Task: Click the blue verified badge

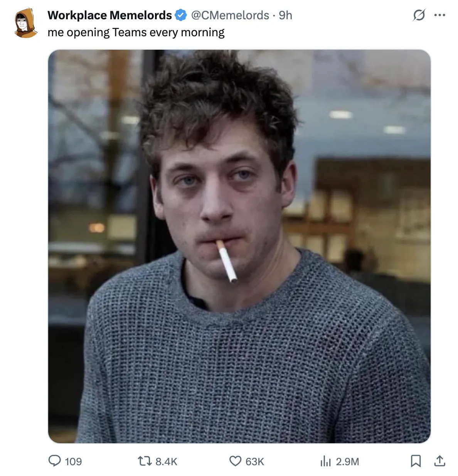Action: 180,15
